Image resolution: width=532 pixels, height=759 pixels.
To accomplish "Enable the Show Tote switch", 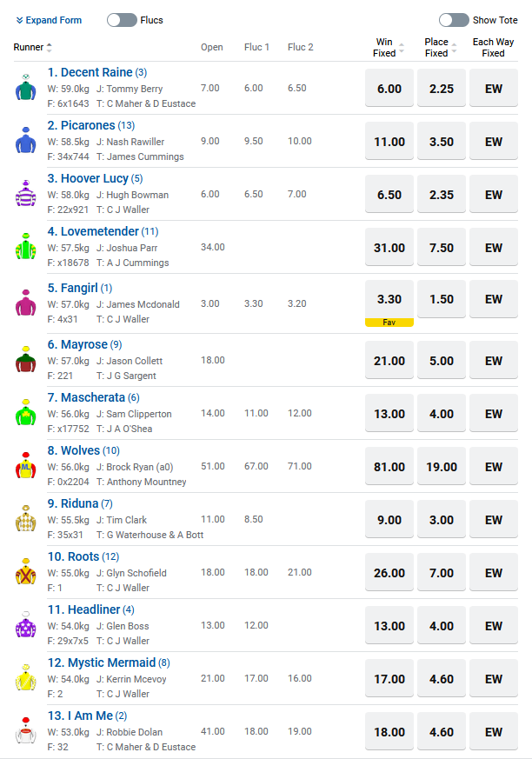I will (454, 20).
